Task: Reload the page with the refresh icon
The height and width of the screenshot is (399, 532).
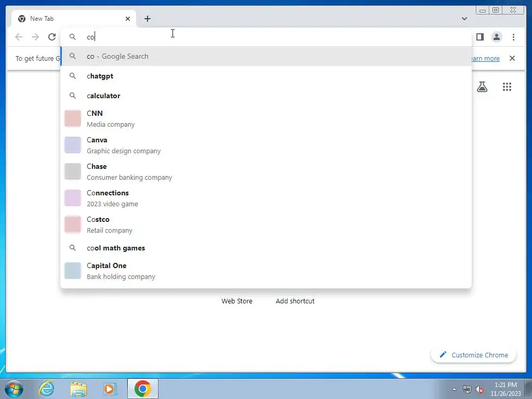Action: (x=52, y=37)
